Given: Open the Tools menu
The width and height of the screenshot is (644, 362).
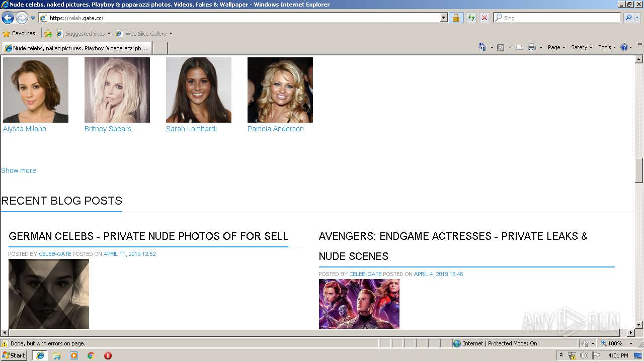Looking at the screenshot, I should click(607, 47).
